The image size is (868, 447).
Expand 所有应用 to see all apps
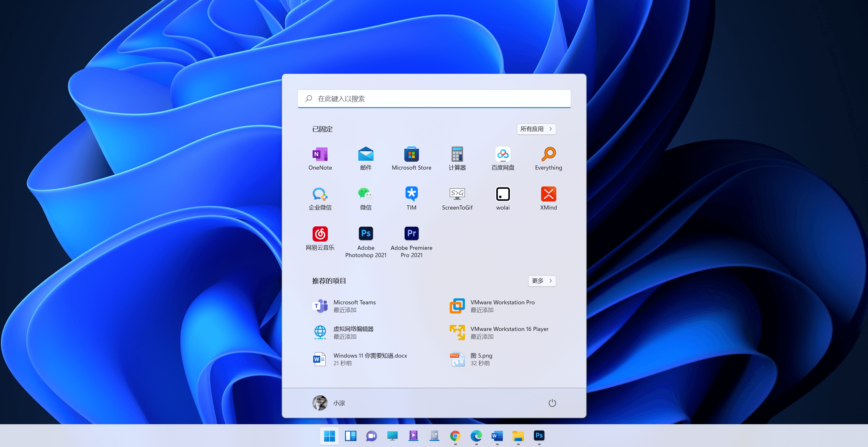[x=536, y=129]
